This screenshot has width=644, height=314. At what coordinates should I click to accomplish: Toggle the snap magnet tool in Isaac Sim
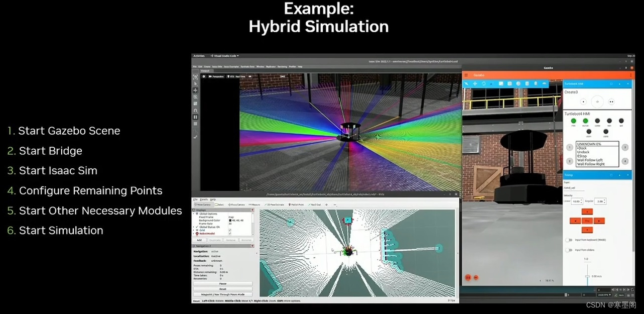[196, 110]
